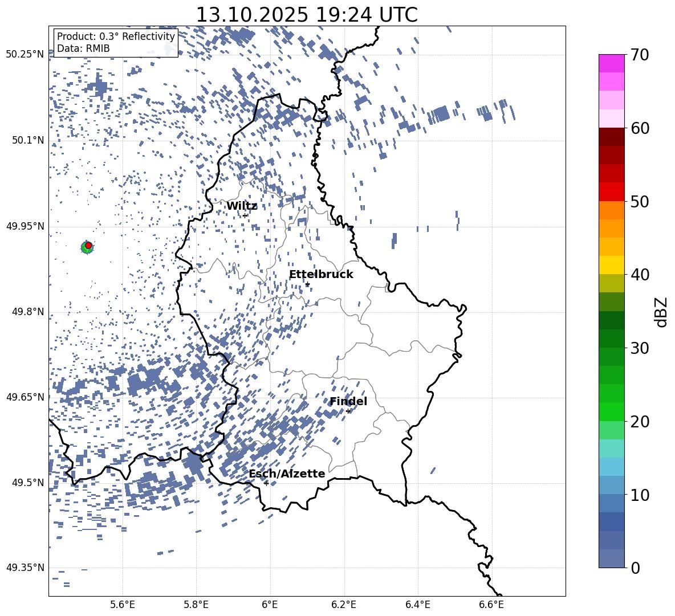Click the 6.4°E longitude tick label
Image resolution: width=675 pixels, height=616 pixels.
(x=417, y=605)
